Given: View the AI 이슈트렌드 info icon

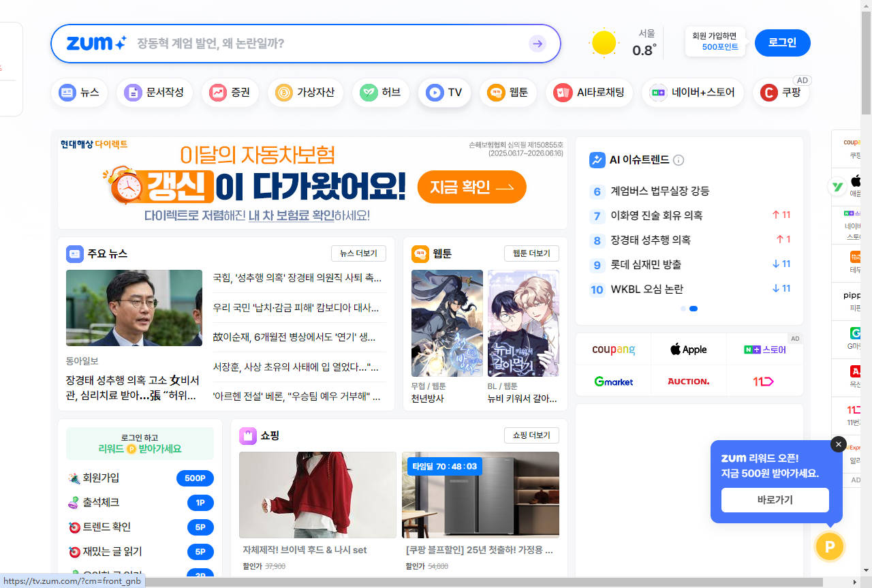Looking at the screenshot, I should [x=678, y=160].
